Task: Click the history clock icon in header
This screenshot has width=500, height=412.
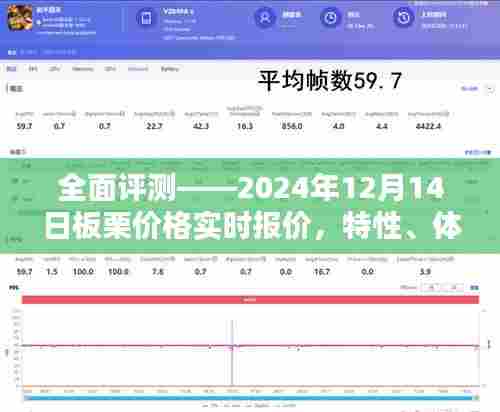Action: coord(404,17)
